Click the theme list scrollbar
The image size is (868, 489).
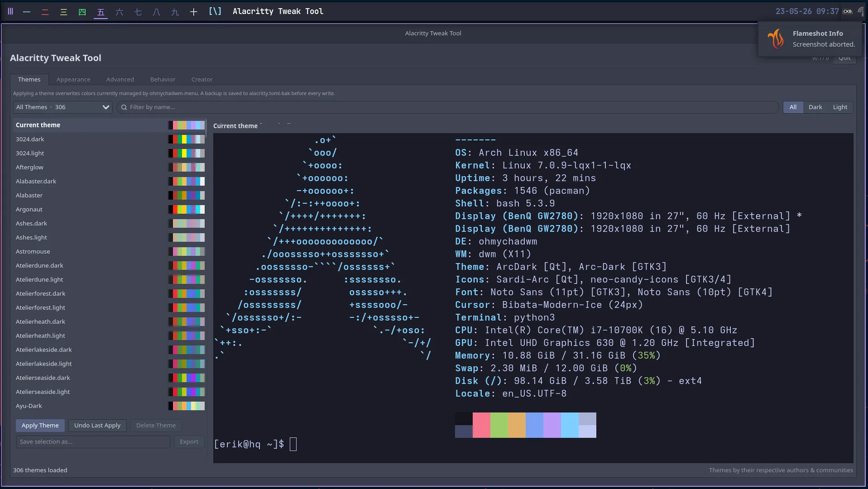(206, 129)
